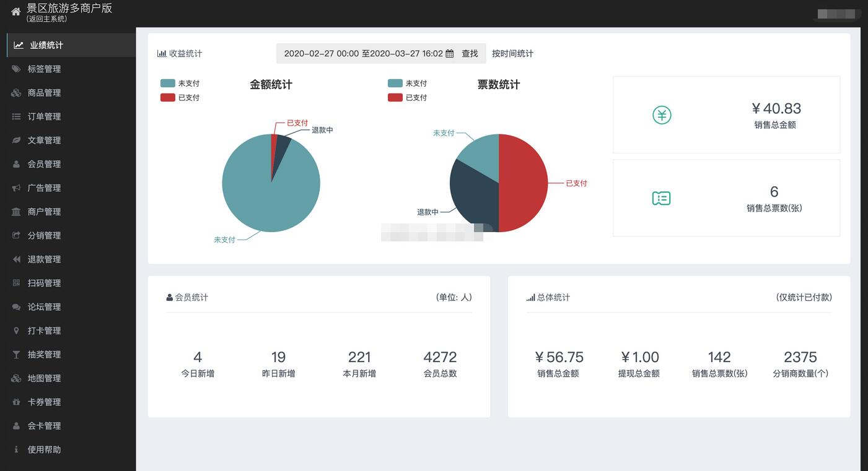Viewport: 868px width, 471px height.
Task: Open the 论坛管理 menu entry
Action: click(x=43, y=306)
